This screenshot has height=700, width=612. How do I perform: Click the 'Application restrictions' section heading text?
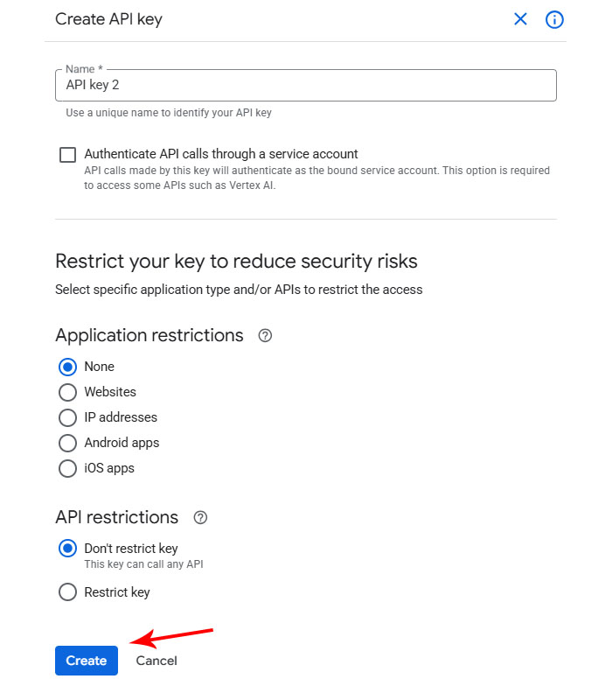[150, 336]
